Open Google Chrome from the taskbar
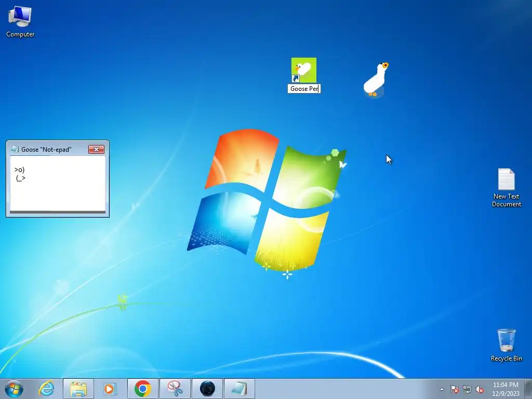The height and width of the screenshot is (399, 532). [x=142, y=389]
